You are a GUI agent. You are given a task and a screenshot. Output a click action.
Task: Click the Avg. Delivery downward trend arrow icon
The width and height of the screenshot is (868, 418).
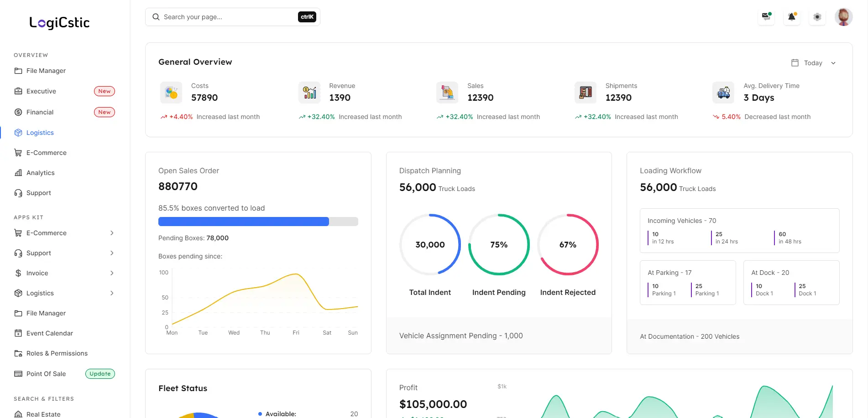click(716, 117)
